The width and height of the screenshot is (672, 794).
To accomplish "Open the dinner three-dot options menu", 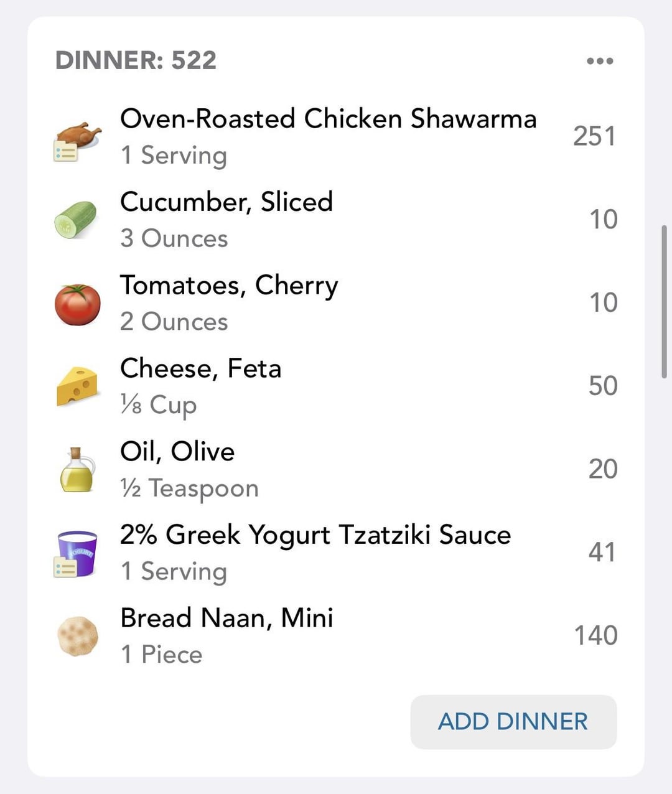I will (600, 61).
